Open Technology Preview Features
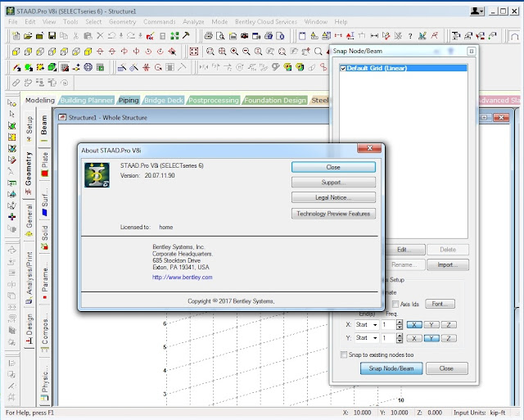This screenshot has height=420, width=524. (333, 214)
